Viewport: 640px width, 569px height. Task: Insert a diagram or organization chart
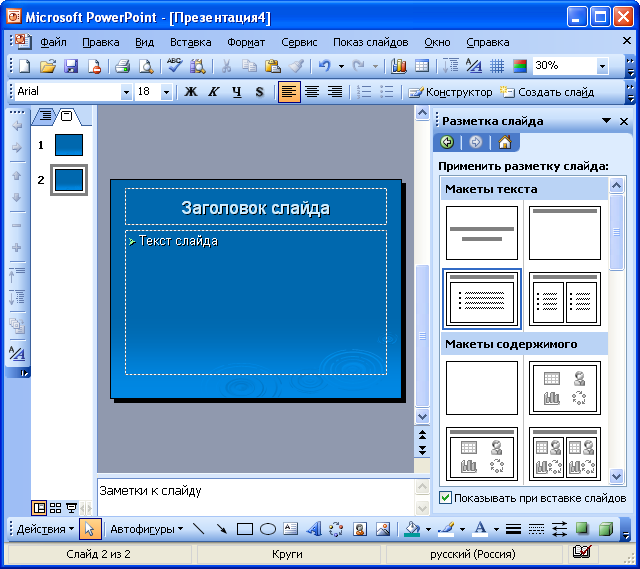click(336, 529)
